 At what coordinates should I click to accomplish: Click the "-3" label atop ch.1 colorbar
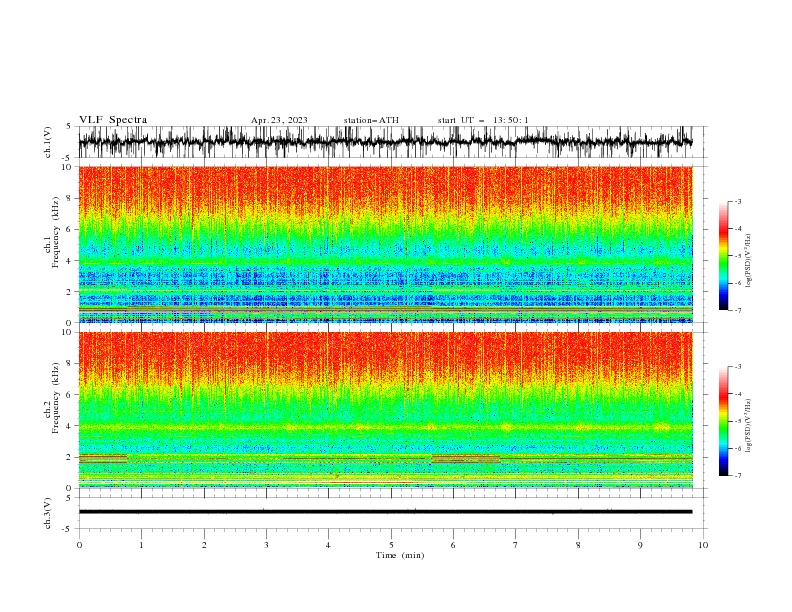pos(738,201)
